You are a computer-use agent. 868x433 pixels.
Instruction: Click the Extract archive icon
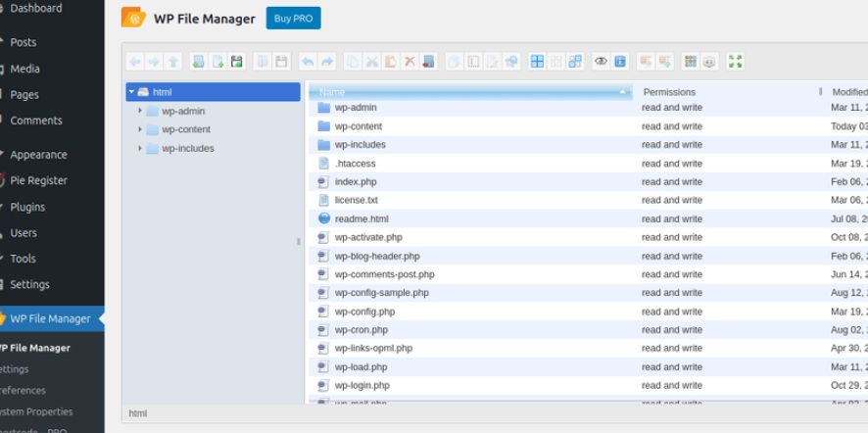[646, 62]
